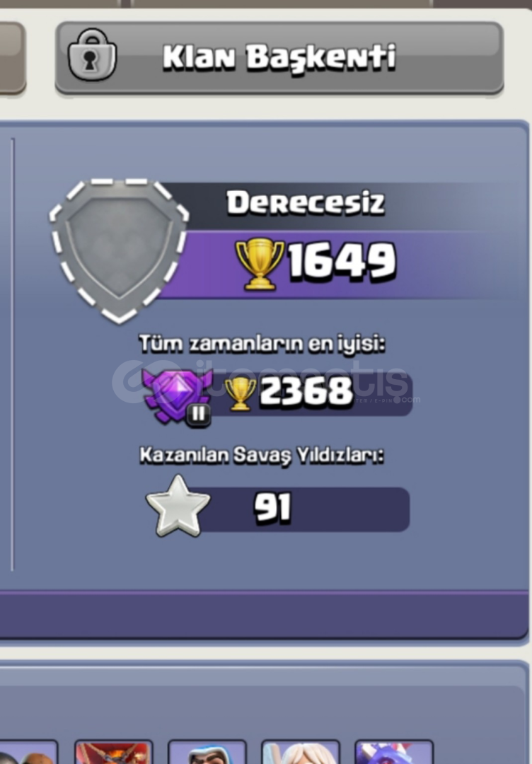Click the dark purple strip below the stats

coord(264,614)
